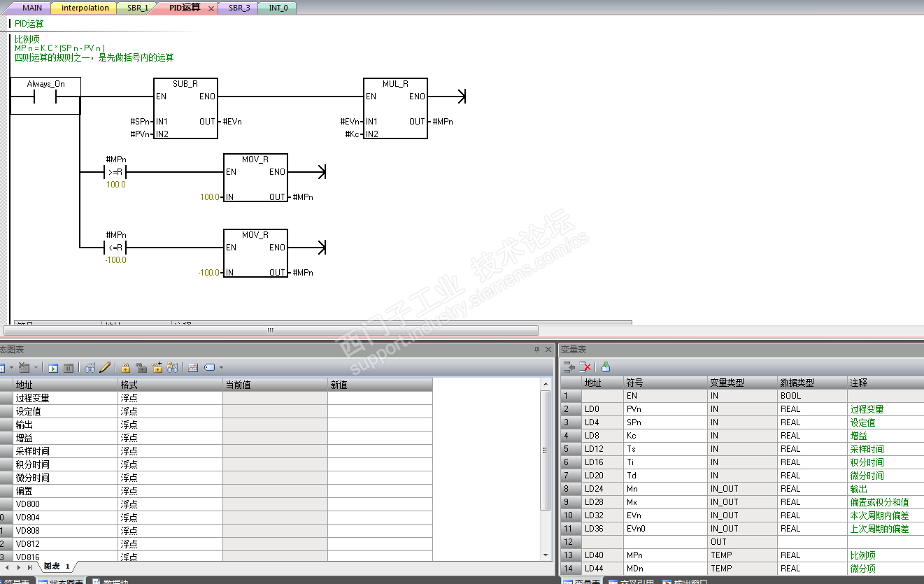Click the insert row icon in variable table
The image size is (924, 584).
tap(569, 366)
